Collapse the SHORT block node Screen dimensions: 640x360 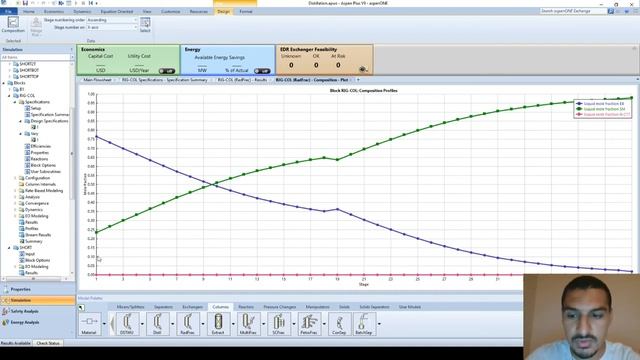click(9, 248)
